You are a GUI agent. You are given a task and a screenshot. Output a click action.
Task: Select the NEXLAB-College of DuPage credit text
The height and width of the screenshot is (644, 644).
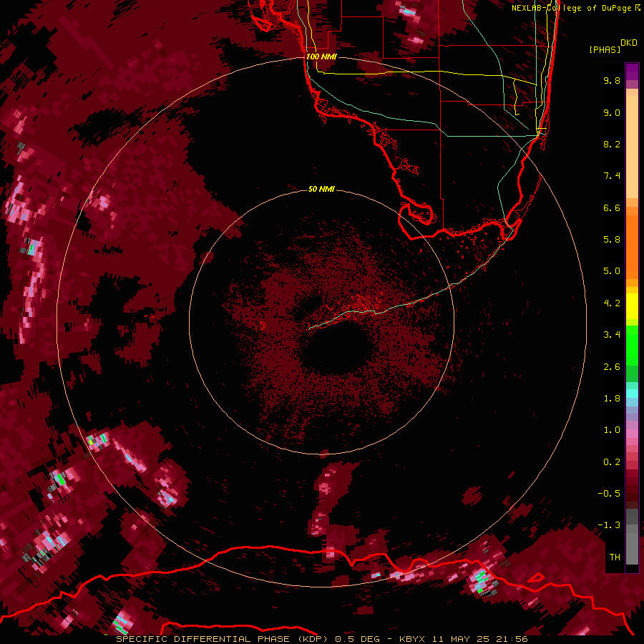coord(571,8)
